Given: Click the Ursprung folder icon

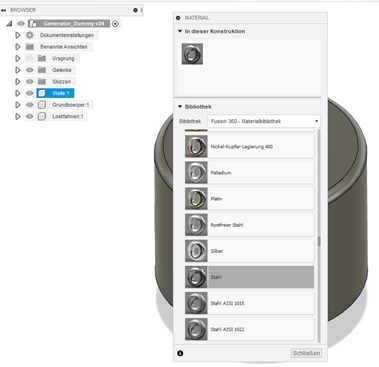Looking at the screenshot, I should point(42,58).
